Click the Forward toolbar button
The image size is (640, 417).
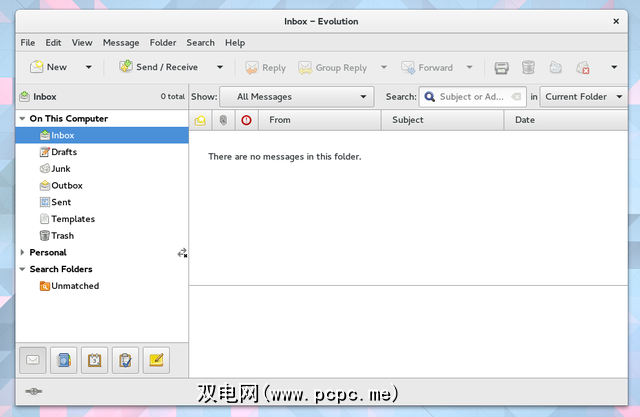[427, 68]
